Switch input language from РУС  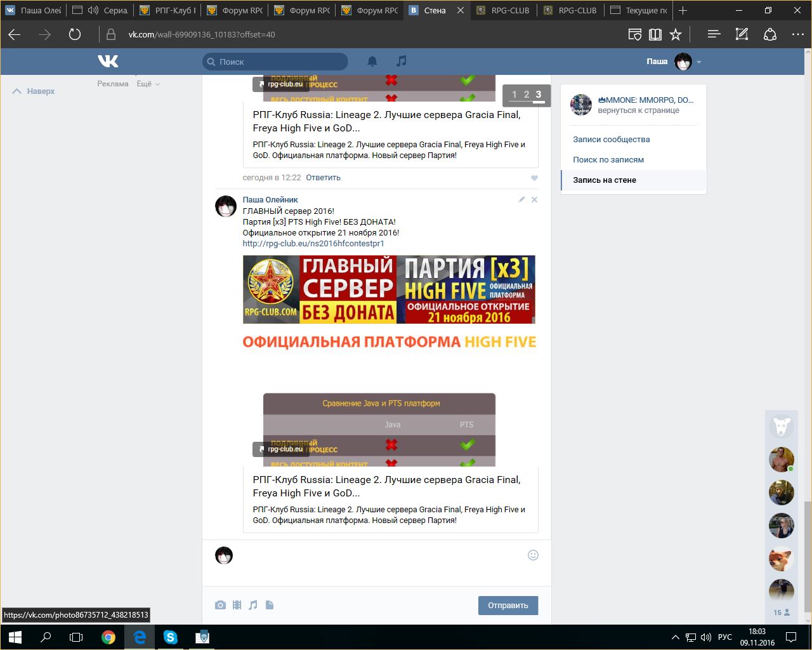pos(725,637)
